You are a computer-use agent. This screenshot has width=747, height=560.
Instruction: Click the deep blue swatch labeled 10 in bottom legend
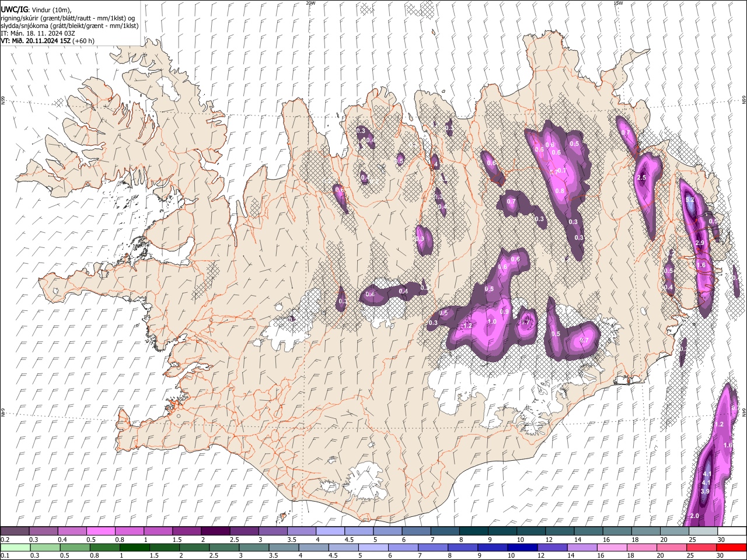(522, 547)
